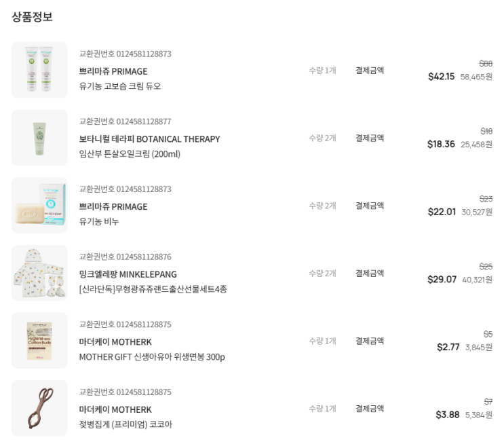The width and height of the screenshot is (504, 446).
Task: Click the 유기농 비누 product name
Action: pos(99,221)
